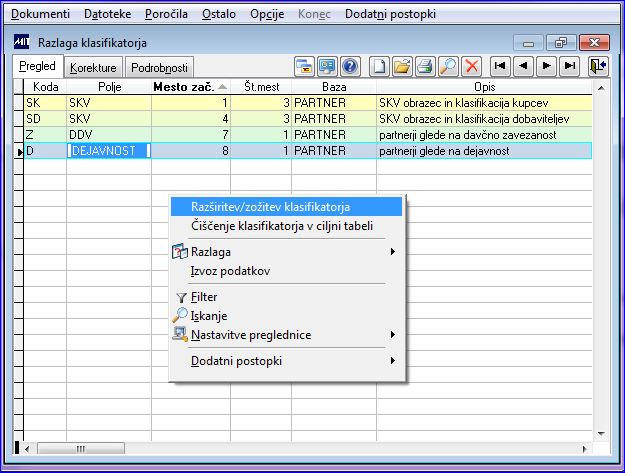Switch to the Korekture tab

tap(93, 68)
